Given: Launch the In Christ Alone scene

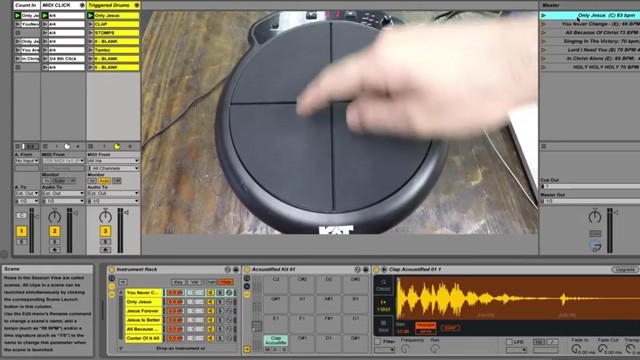Looking at the screenshot, I should 543,58.
